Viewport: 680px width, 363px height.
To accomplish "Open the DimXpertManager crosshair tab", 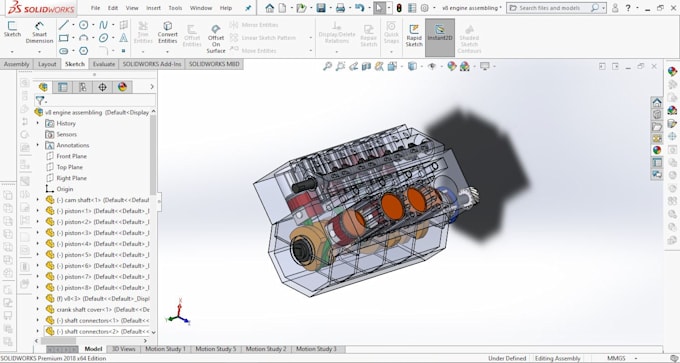I will pos(102,87).
